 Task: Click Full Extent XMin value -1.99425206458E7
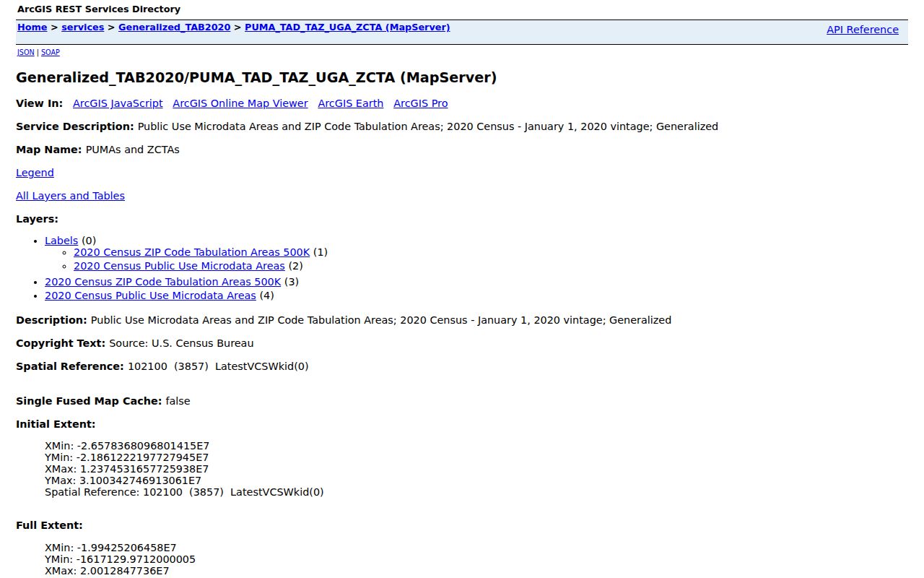[x=127, y=548]
